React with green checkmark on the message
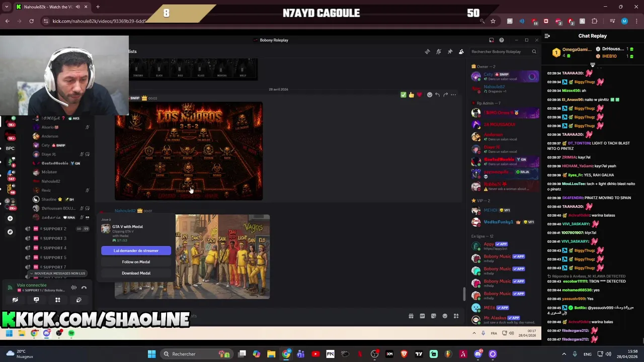Image resolution: width=644 pixels, height=362 pixels. tap(403, 95)
